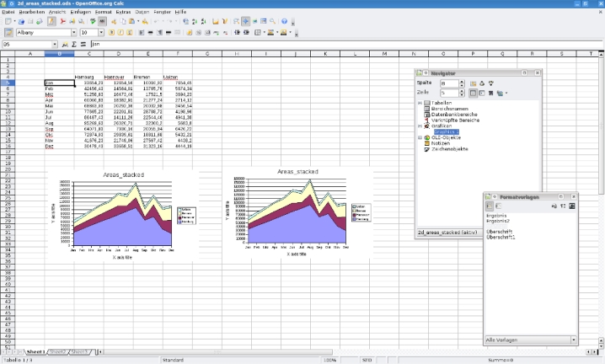Click the Spalte column number field
The width and height of the screenshot is (605, 364).
(448, 83)
